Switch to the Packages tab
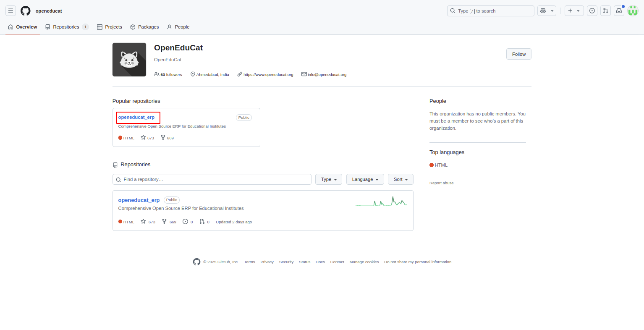The width and height of the screenshot is (644, 330). (x=144, y=27)
